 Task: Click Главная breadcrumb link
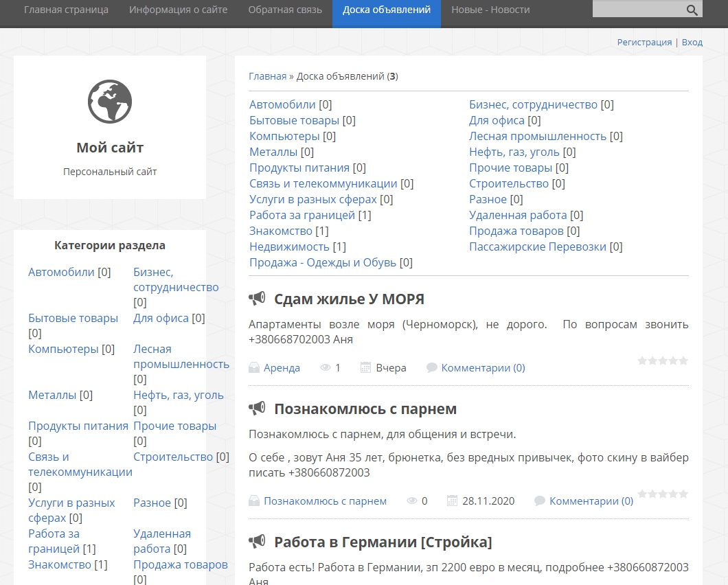pos(267,76)
